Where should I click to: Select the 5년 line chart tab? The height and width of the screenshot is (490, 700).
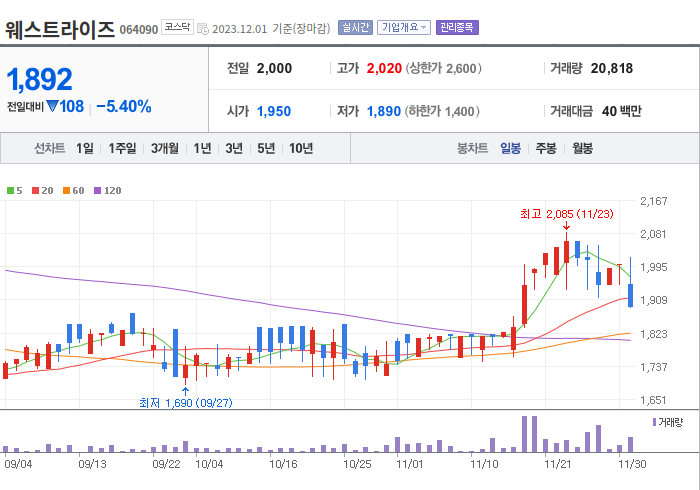coord(266,148)
